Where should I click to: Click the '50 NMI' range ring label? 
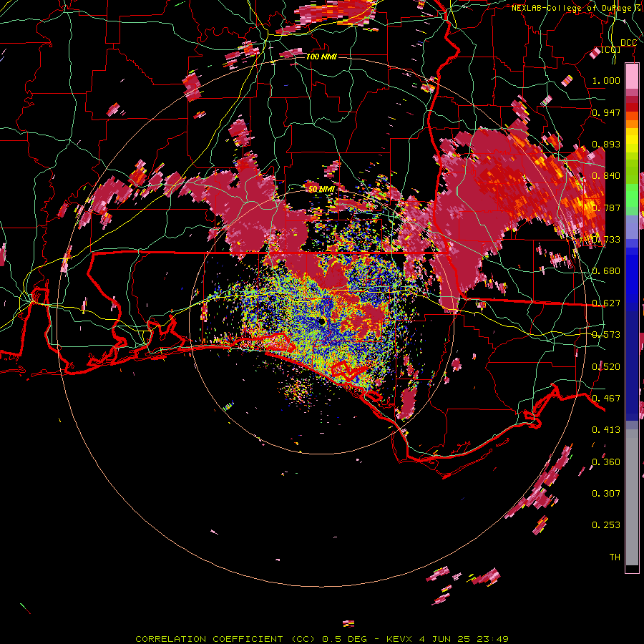[321, 189]
